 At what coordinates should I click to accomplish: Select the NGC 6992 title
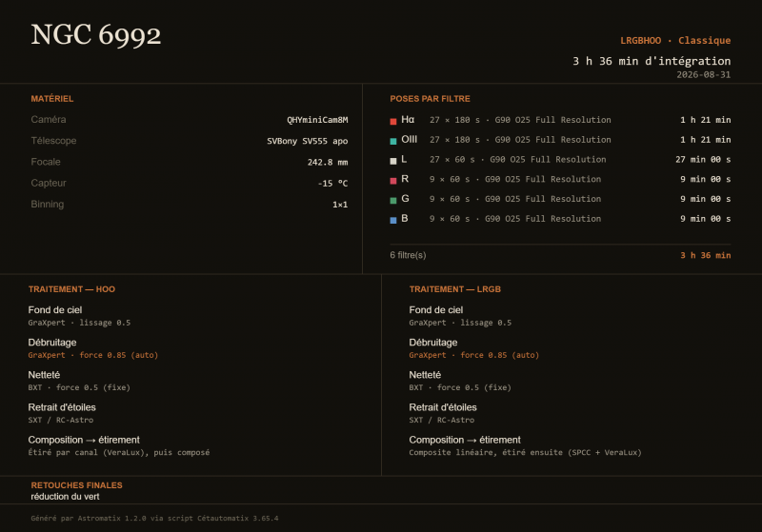tap(96, 35)
